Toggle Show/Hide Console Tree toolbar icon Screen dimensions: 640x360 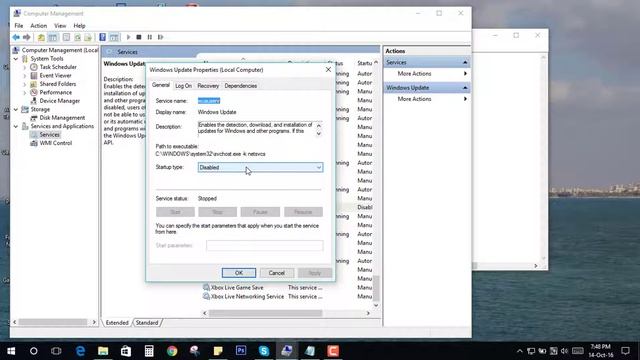point(53,38)
